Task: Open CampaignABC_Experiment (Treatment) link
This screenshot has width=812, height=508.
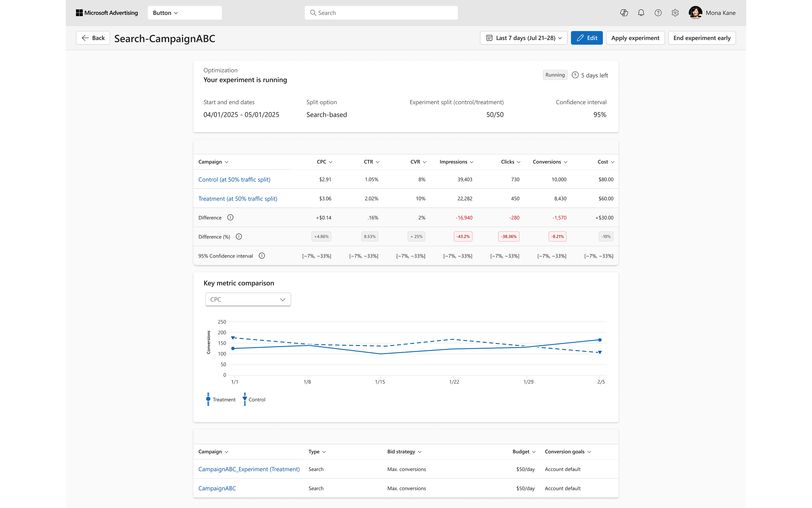Action: [x=249, y=469]
